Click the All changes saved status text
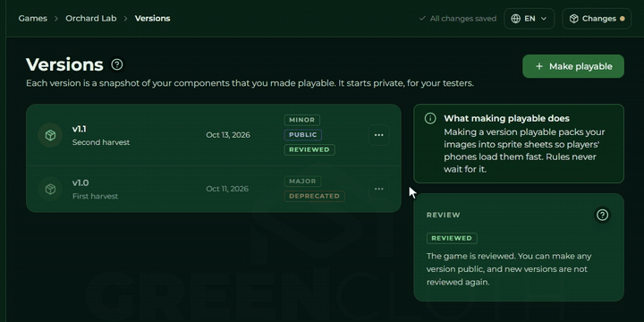Image resolution: width=644 pixels, height=322 pixels. [463, 19]
